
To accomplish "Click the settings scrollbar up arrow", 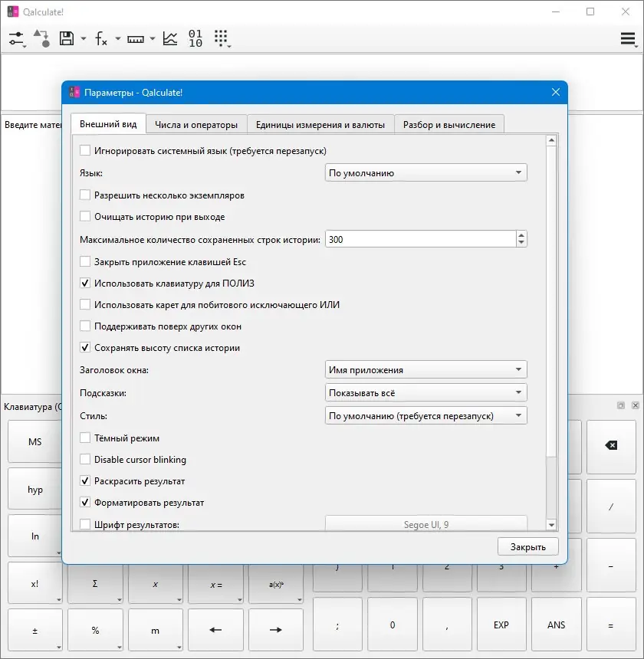I will point(551,140).
